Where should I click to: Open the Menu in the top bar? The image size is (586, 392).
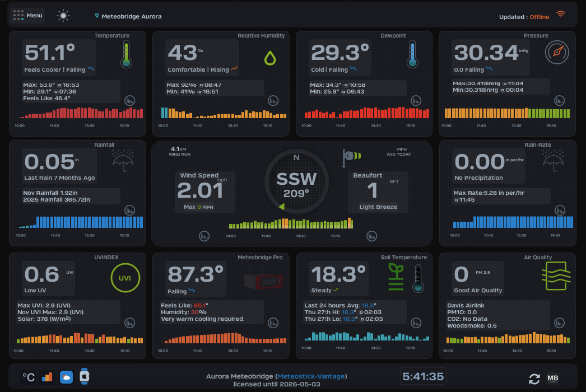coord(27,16)
